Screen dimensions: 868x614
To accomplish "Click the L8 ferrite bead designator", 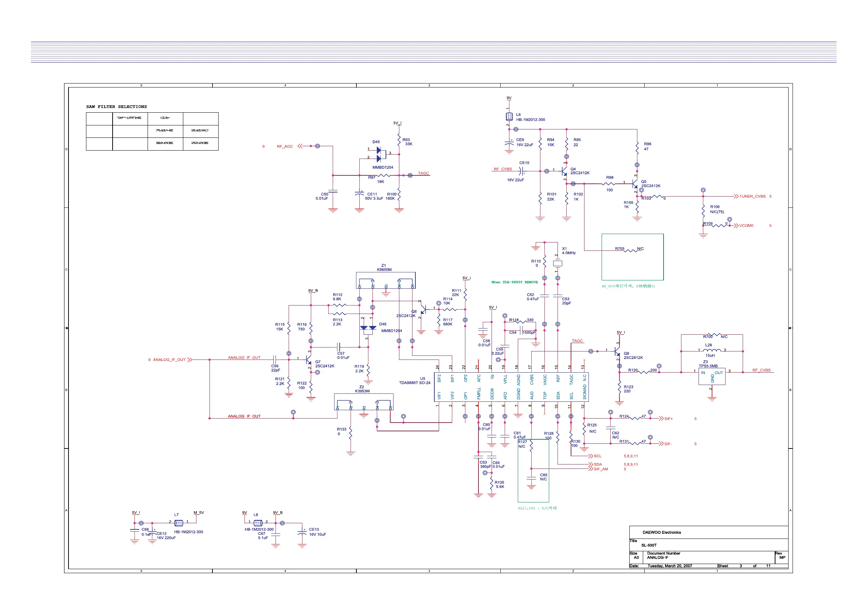I will click(255, 515).
